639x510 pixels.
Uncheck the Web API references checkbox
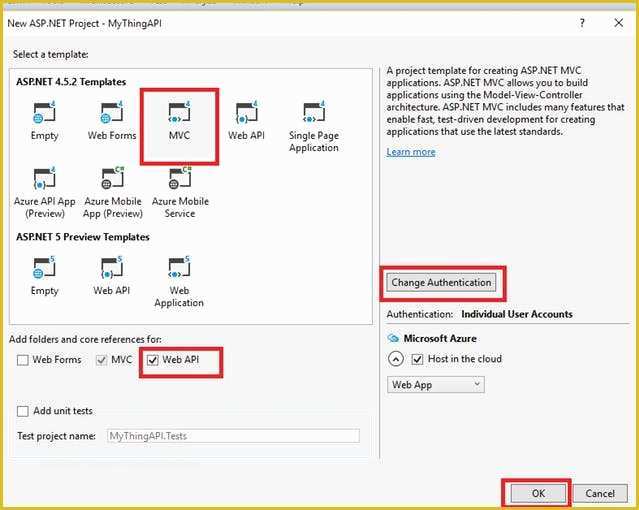pyautogui.click(x=153, y=360)
